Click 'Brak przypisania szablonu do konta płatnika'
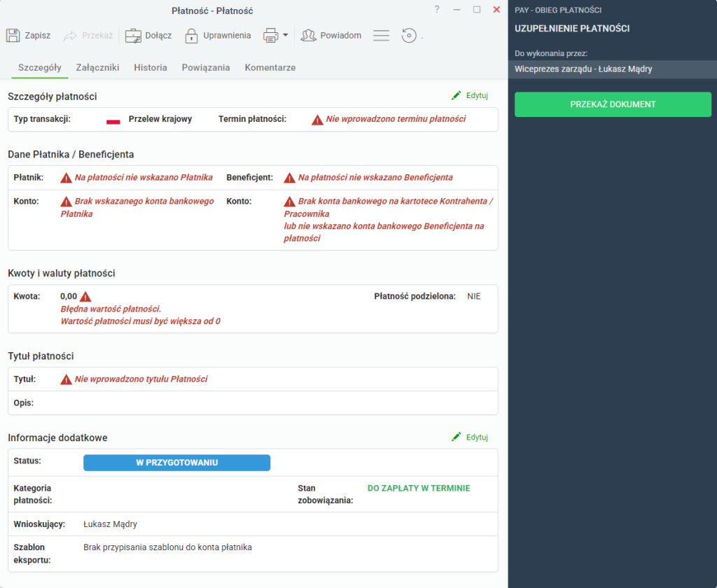Image resolution: width=717 pixels, height=588 pixels. [x=167, y=547]
